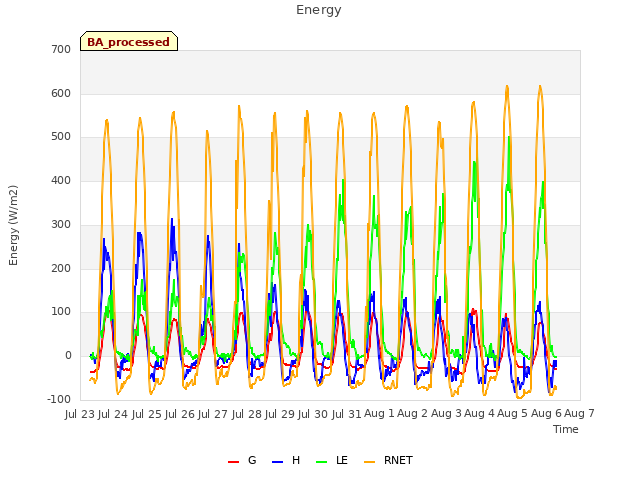The width and height of the screenshot is (640, 480).
Task: Click the red G legend color marker
Action: tap(233, 462)
